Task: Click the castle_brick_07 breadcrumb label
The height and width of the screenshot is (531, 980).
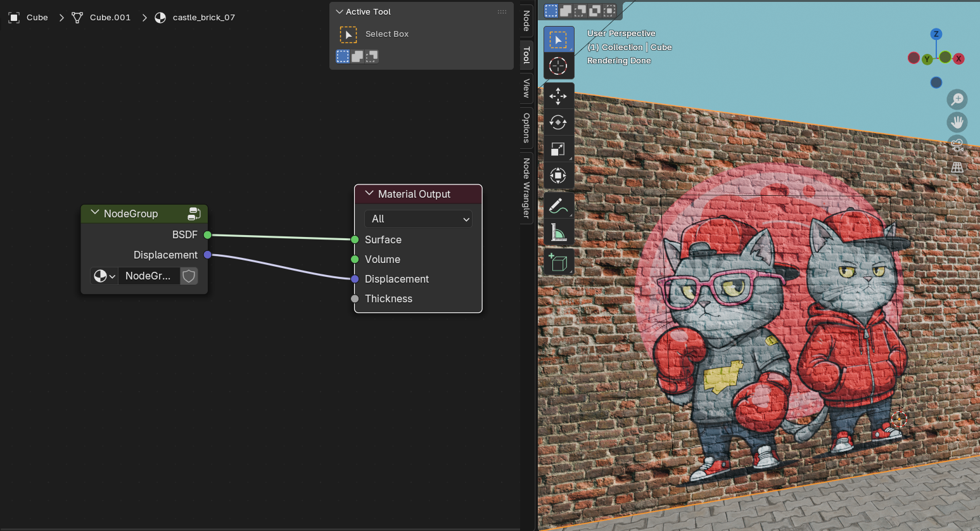Action: [x=204, y=18]
